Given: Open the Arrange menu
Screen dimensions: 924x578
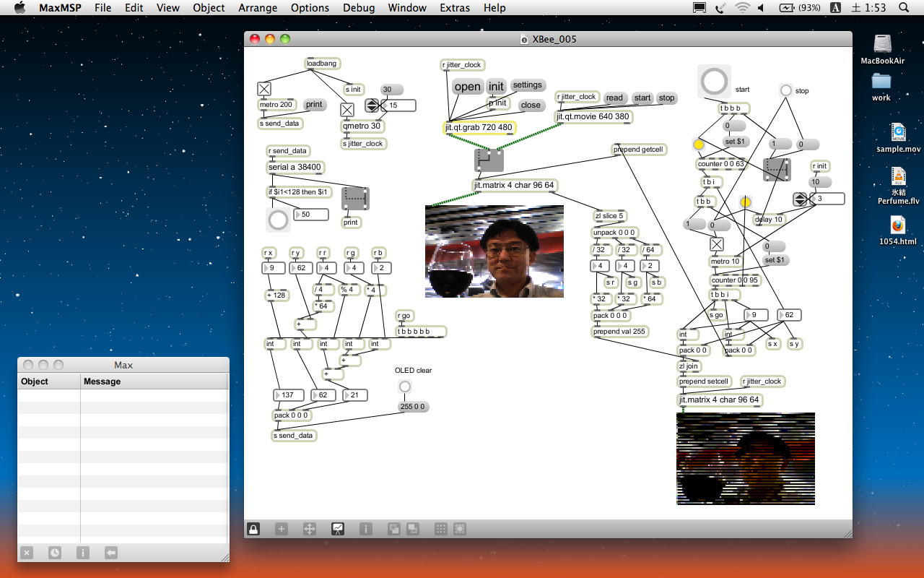Looking at the screenshot, I should point(258,8).
